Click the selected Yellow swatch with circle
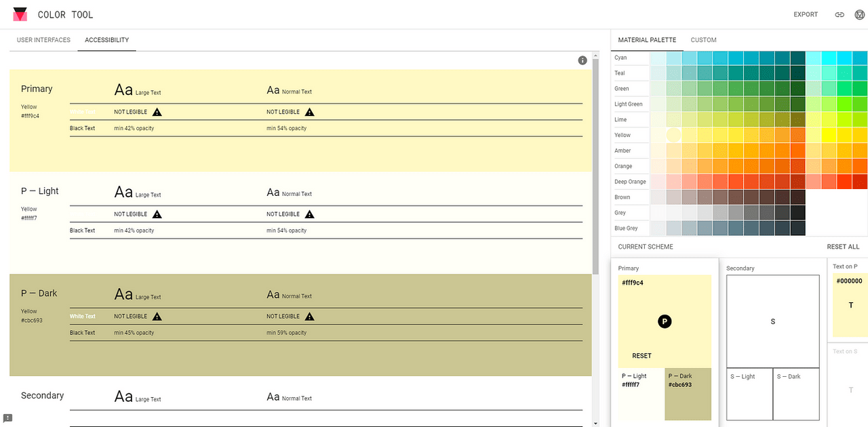This screenshot has width=868, height=427. click(673, 136)
